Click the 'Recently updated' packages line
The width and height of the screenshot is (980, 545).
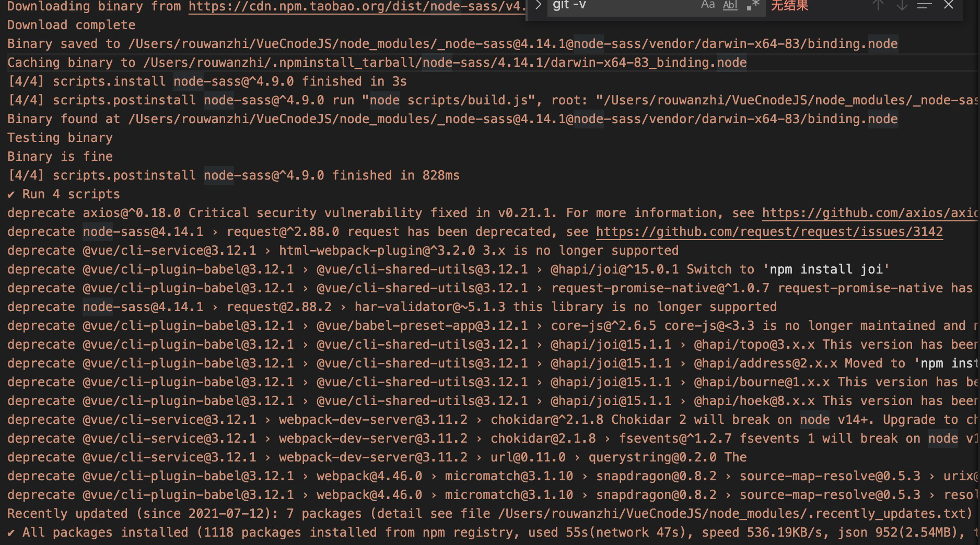(x=490, y=514)
